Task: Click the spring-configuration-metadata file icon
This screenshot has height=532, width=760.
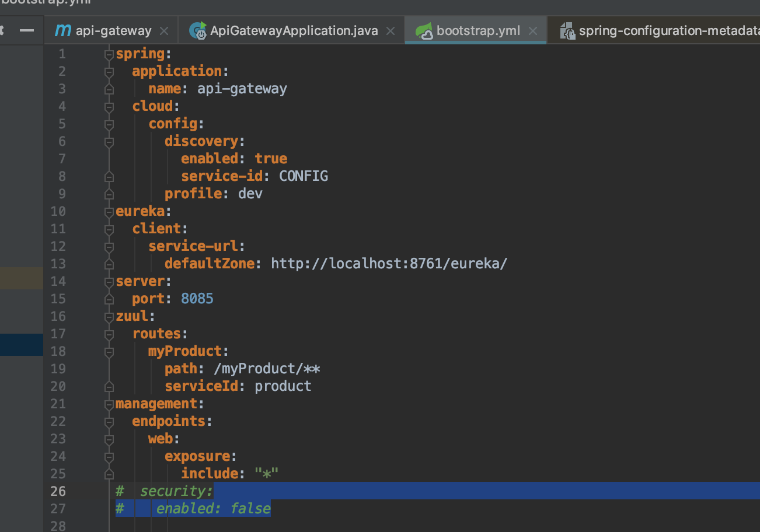Action: (567, 31)
